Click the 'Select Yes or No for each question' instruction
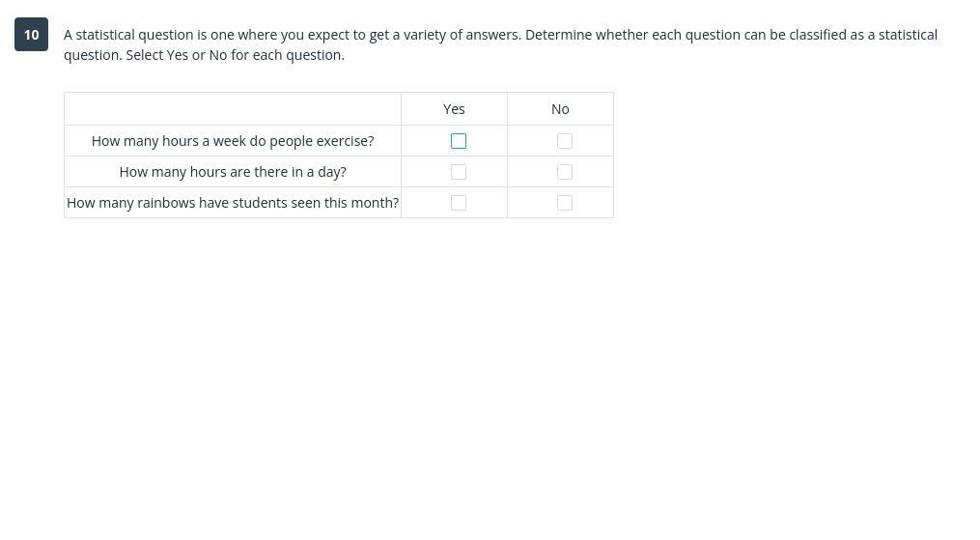 tap(235, 55)
